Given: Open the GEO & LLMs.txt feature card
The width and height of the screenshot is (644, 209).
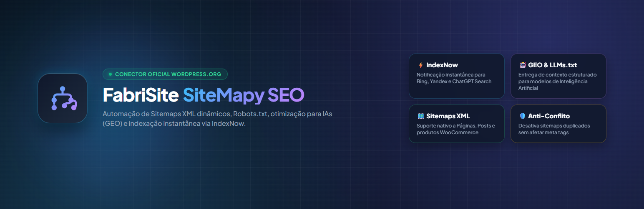Looking at the screenshot, I should pyautogui.click(x=558, y=76).
